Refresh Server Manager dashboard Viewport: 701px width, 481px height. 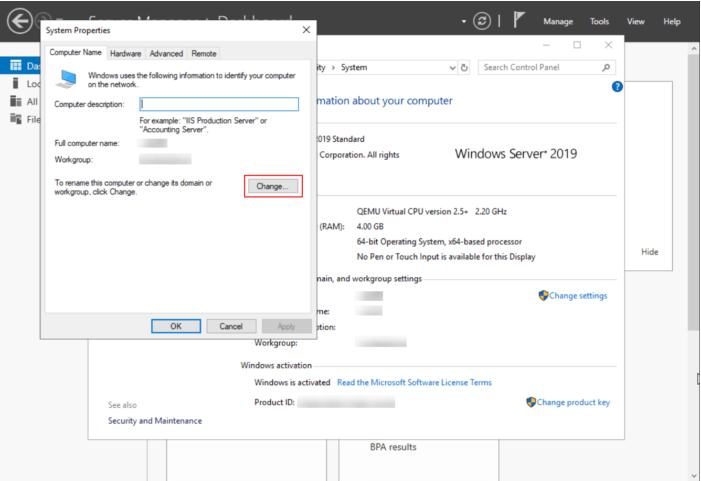pos(481,21)
